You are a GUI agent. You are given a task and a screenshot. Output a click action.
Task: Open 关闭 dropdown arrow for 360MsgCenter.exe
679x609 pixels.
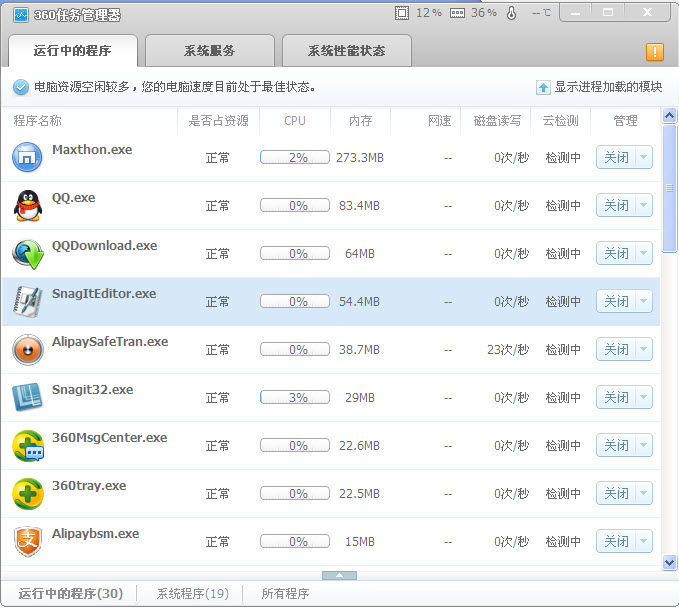(x=643, y=446)
